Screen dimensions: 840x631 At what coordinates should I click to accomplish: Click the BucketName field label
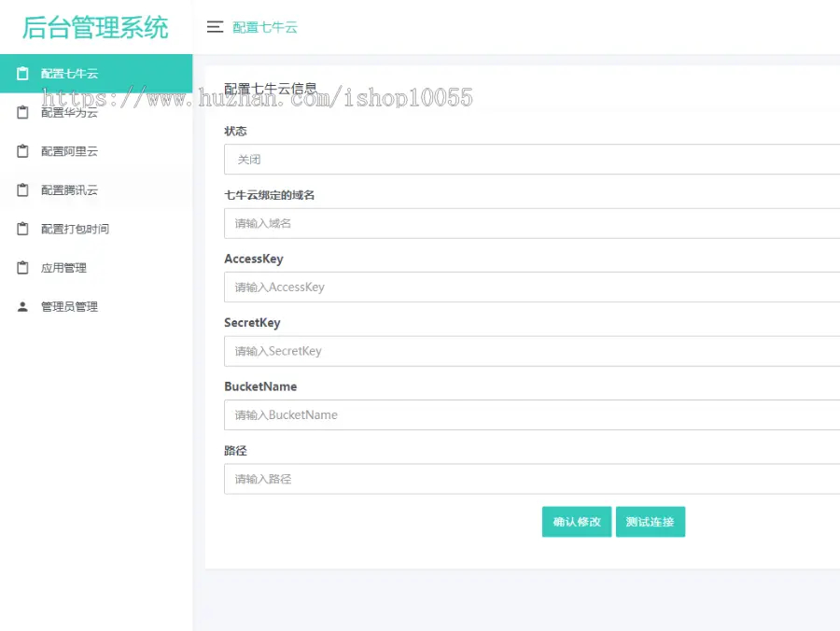pyautogui.click(x=260, y=386)
